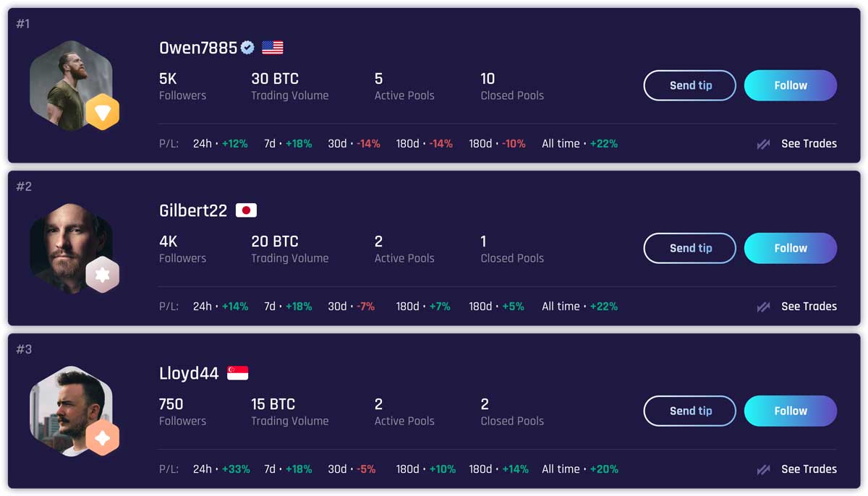Click the USA flag next to Owen7885
868x496 pixels.
click(x=273, y=48)
